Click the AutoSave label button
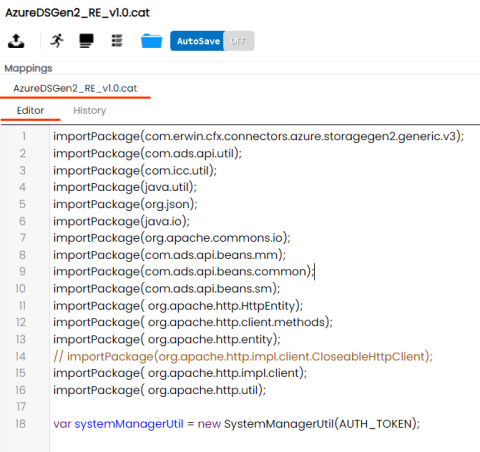 pyautogui.click(x=198, y=41)
